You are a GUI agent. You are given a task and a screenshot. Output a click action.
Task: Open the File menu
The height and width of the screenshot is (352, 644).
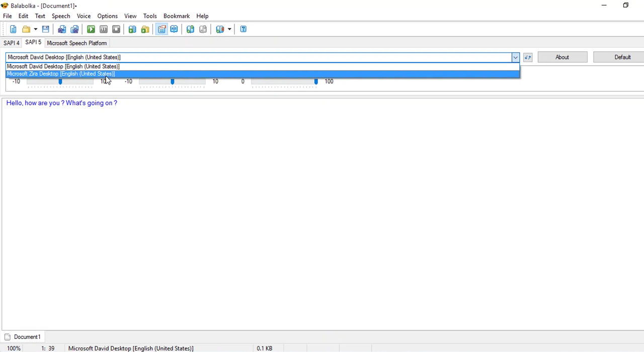pyautogui.click(x=7, y=16)
